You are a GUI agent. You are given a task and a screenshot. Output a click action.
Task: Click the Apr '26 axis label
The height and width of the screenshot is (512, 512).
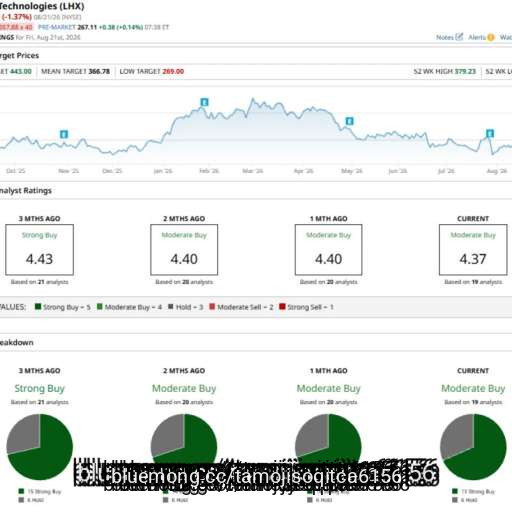[x=303, y=171]
